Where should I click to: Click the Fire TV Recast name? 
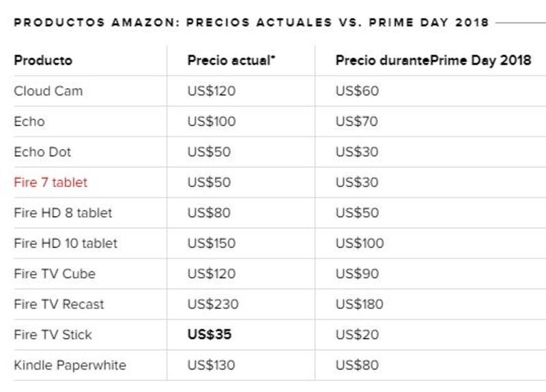click(59, 304)
